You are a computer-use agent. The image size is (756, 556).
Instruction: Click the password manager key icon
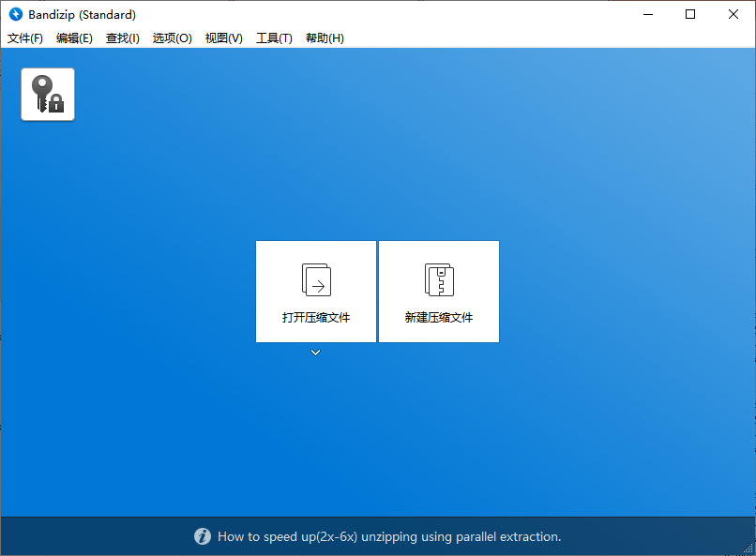[47, 94]
